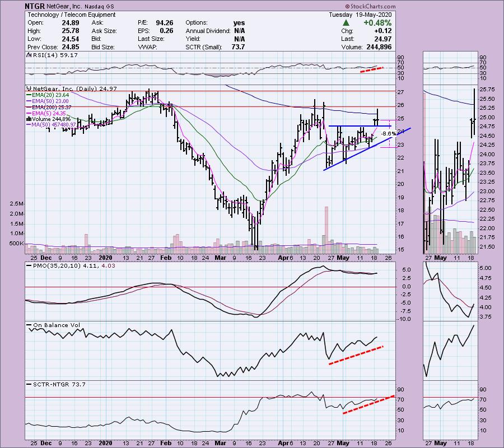Screen dimensions: 504x448
Task: Click the EMA(20) 23.64 legend entry
Action: (50, 95)
